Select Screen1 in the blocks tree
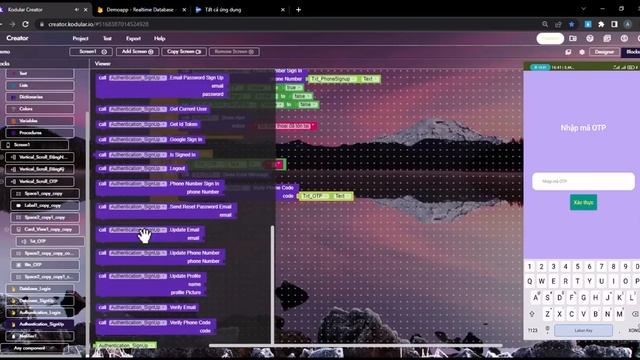The image size is (640, 360). pyautogui.click(x=35, y=144)
